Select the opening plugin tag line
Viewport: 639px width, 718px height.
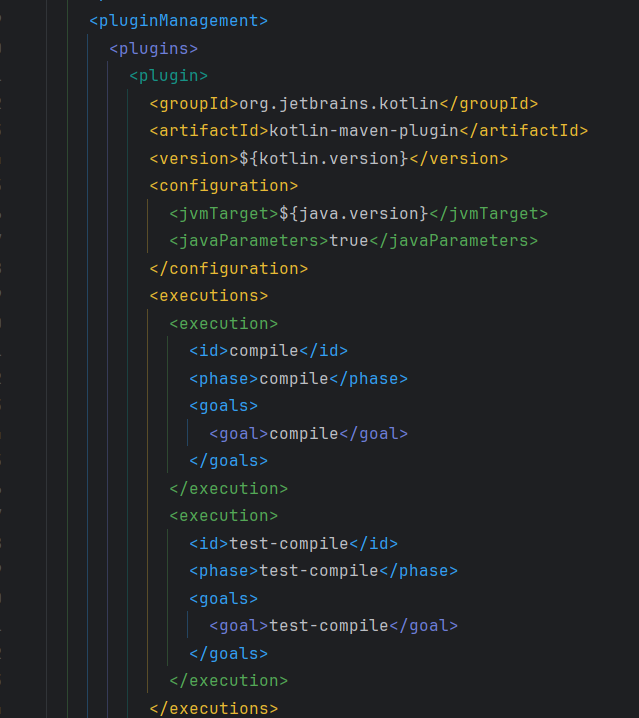click(169, 76)
